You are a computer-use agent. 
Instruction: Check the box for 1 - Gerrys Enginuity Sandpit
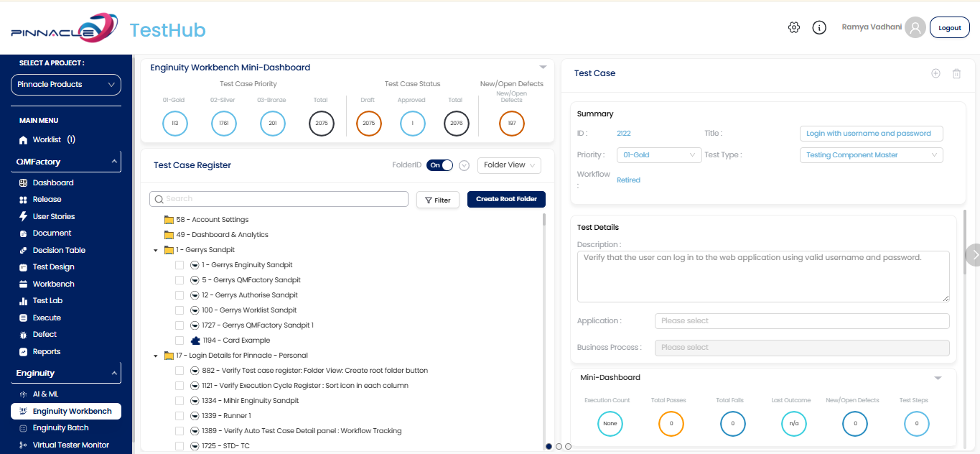pyautogui.click(x=179, y=265)
